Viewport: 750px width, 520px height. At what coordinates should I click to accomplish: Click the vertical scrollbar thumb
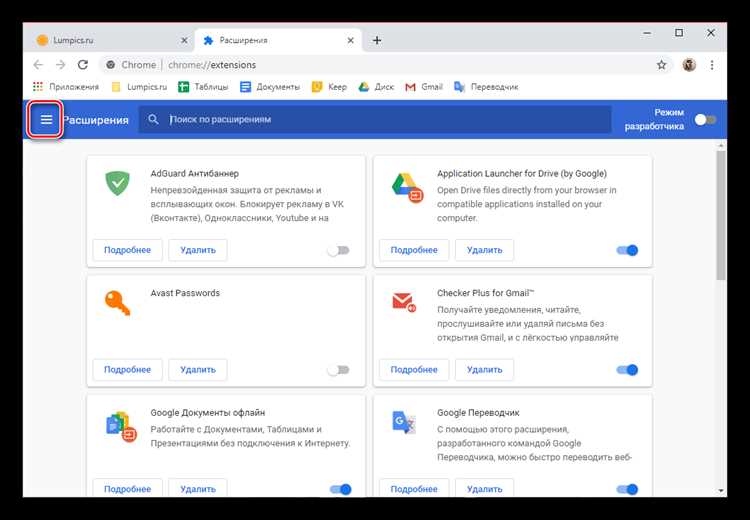tap(721, 215)
